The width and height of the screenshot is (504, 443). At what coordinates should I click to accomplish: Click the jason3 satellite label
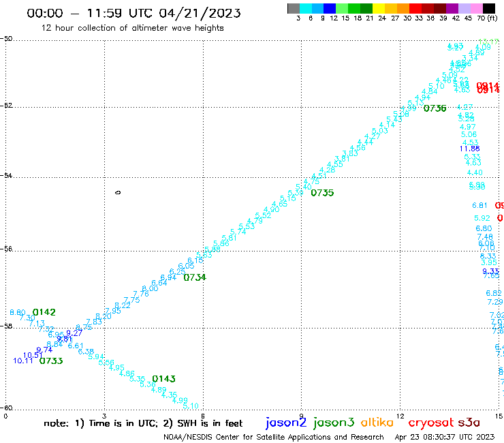point(334,423)
